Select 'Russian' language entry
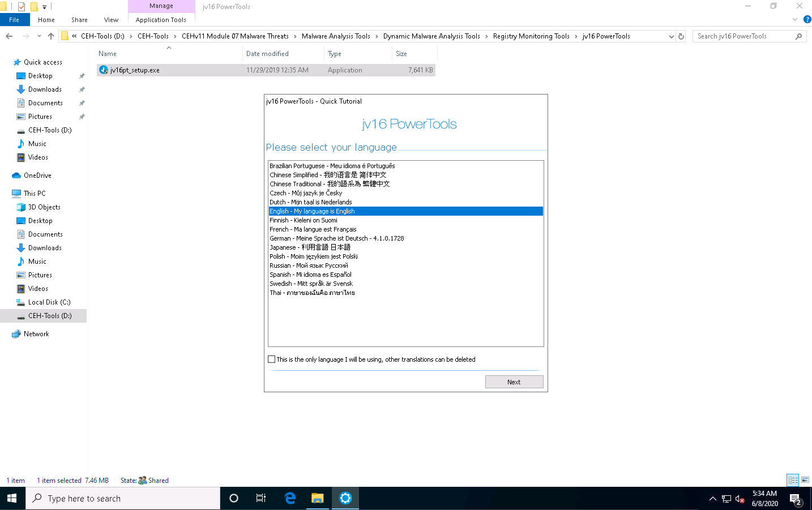The height and width of the screenshot is (510, 812). click(405, 265)
